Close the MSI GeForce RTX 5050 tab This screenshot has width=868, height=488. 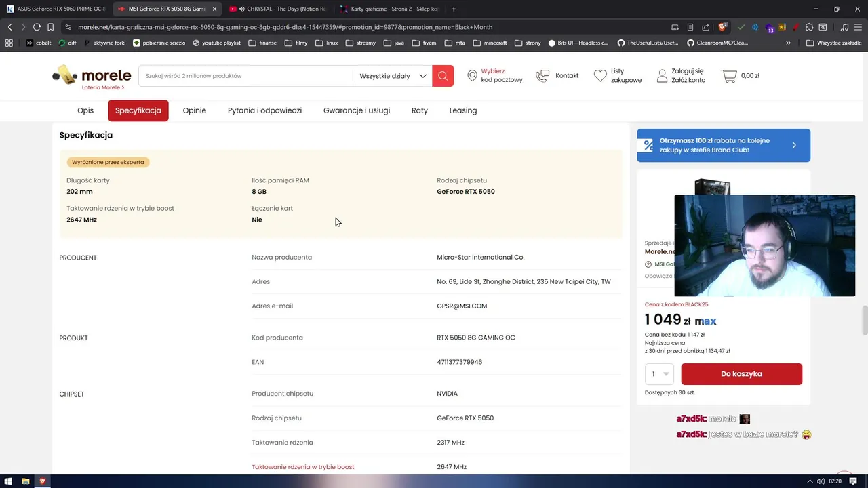[x=214, y=9]
